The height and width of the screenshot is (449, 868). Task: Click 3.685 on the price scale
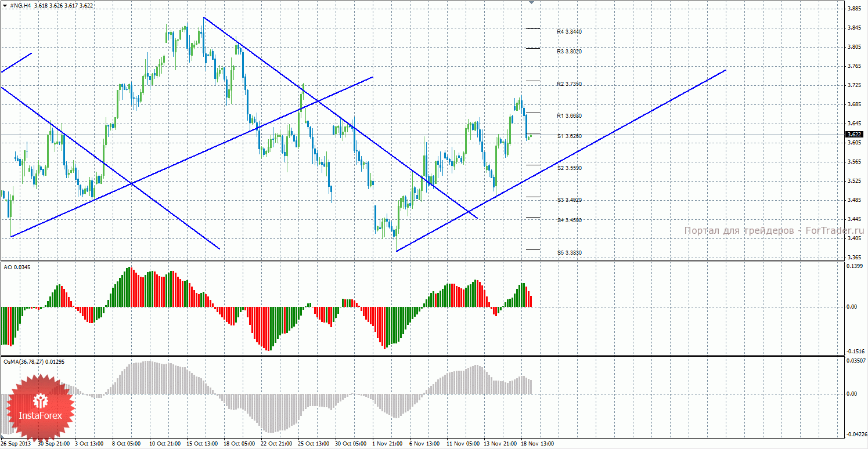coord(855,104)
